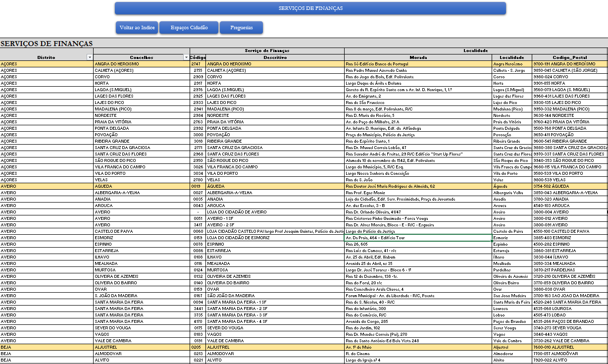Click the Voltar ao Indice button
The height and width of the screenshot is (364, 608).
pos(137,28)
